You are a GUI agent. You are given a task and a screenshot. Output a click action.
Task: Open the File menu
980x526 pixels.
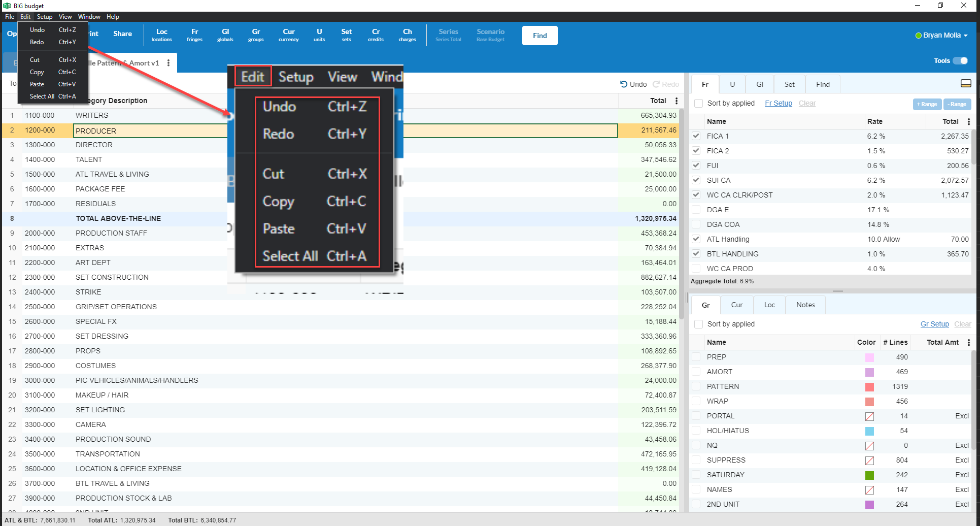[x=10, y=17]
